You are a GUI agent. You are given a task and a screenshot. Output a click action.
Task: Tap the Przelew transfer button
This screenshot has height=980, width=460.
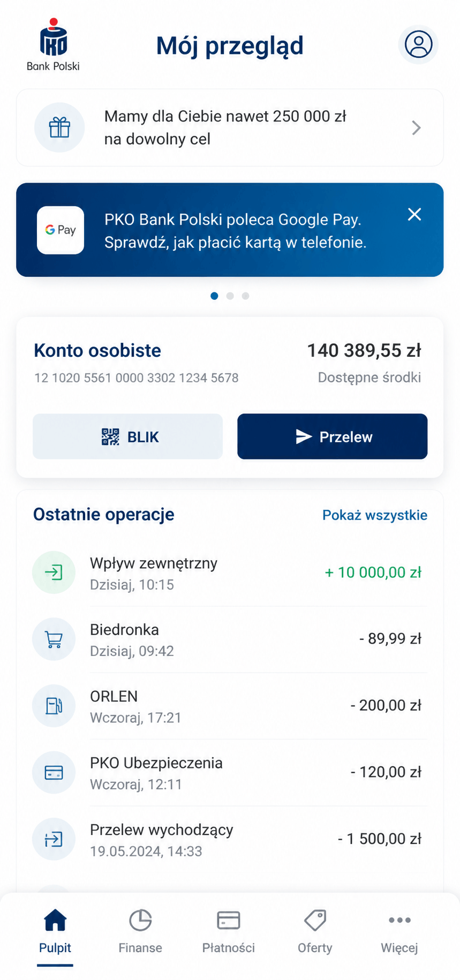pos(333,436)
